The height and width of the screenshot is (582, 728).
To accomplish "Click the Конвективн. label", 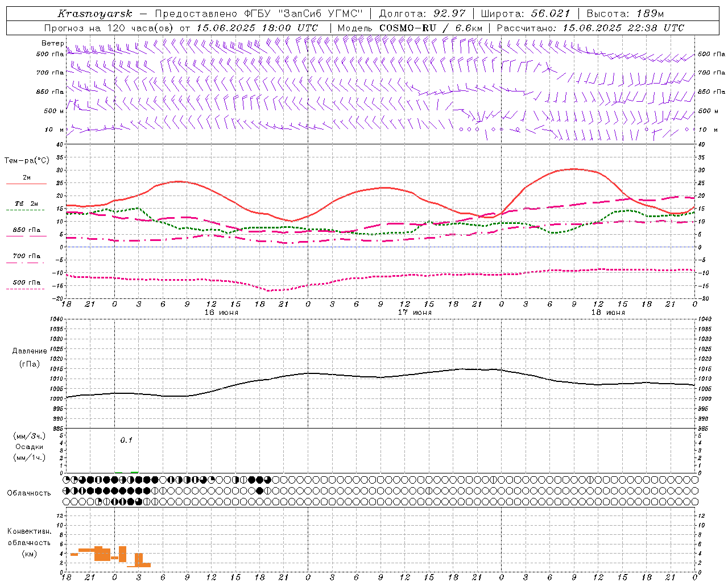I will point(29,531).
